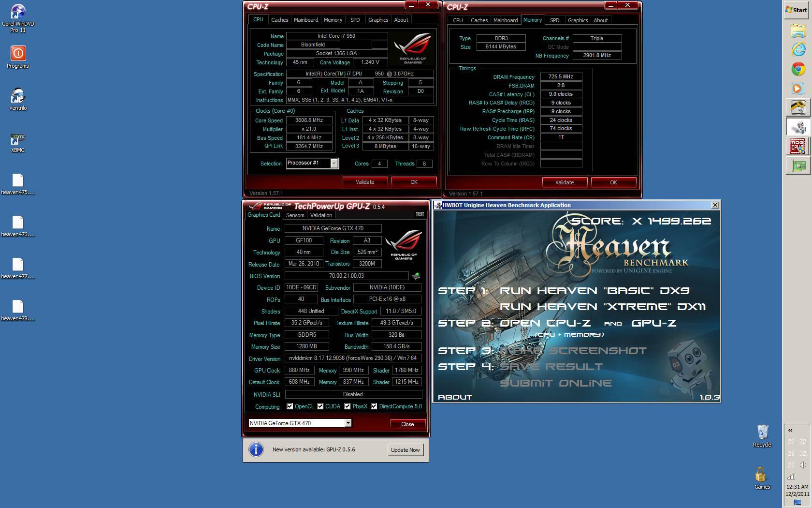Open Graphics tab in left CPU-Z window
The width and height of the screenshot is (812, 508).
pyautogui.click(x=378, y=20)
